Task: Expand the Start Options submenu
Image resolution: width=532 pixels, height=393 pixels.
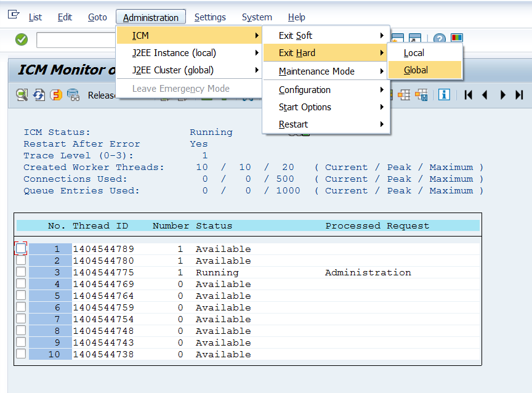Action: (x=325, y=107)
